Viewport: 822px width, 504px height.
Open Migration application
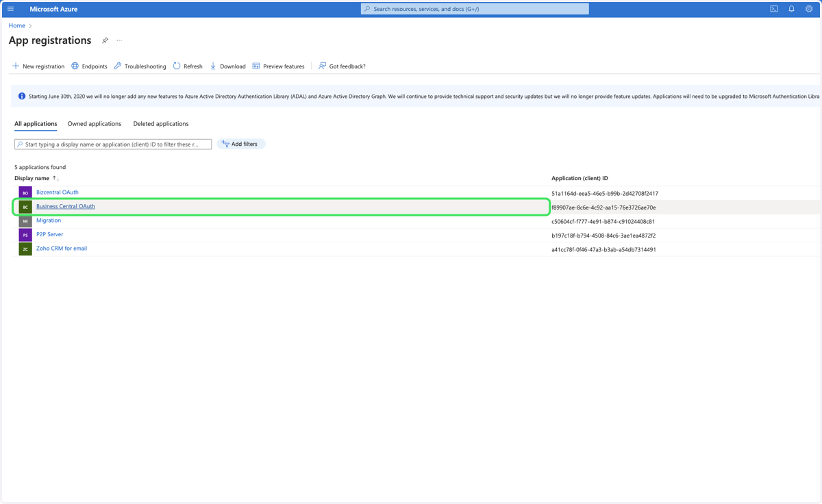49,220
